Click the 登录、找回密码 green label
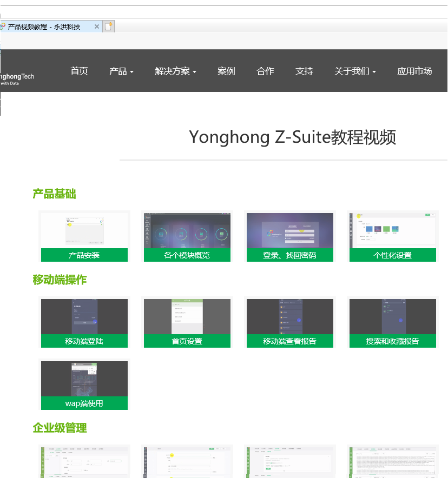 (x=289, y=255)
